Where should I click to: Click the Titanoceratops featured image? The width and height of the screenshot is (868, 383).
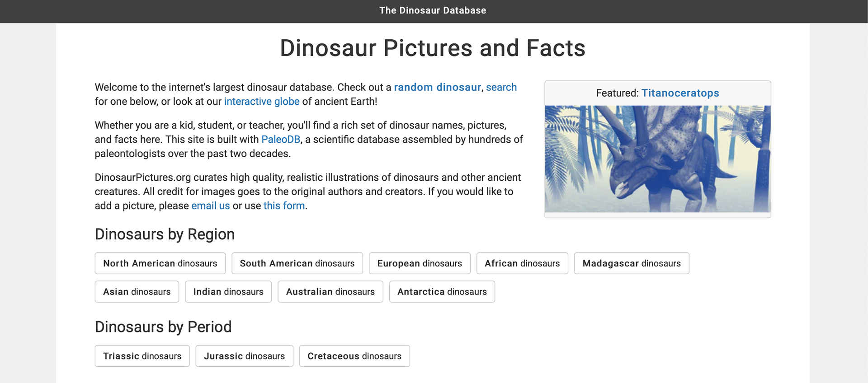658,159
